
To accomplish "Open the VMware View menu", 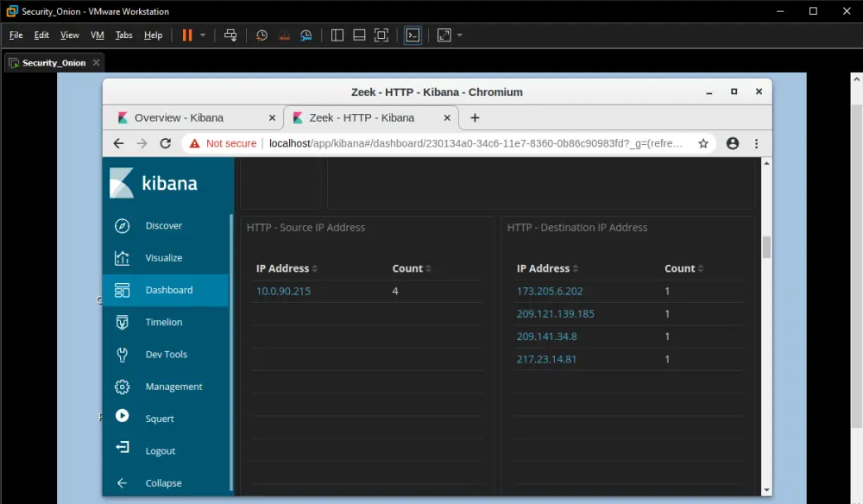I will [x=69, y=35].
